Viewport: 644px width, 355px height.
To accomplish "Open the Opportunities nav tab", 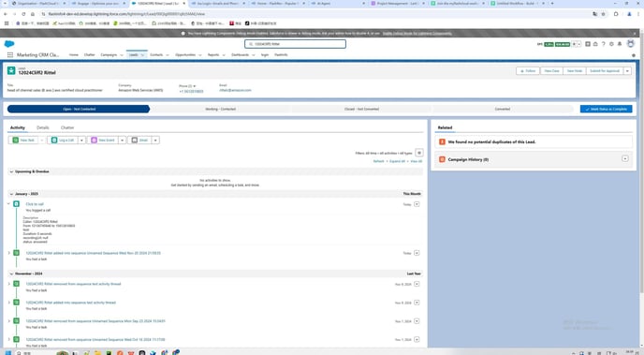I will pyautogui.click(x=185, y=54).
